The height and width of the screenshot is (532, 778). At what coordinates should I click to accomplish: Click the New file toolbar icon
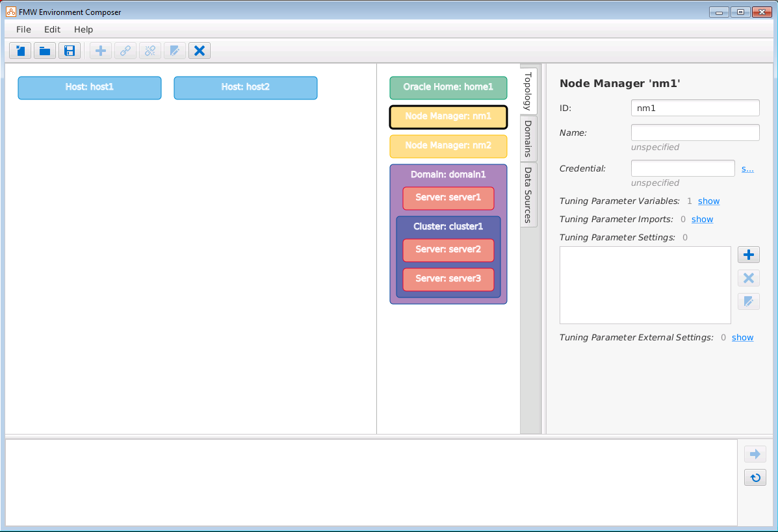click(20, 51)
